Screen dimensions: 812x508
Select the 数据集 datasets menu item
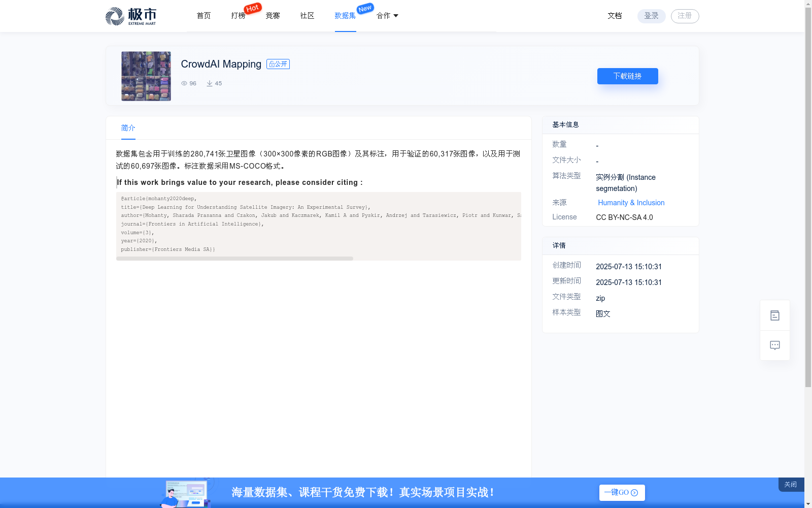(x=345, y=16)
